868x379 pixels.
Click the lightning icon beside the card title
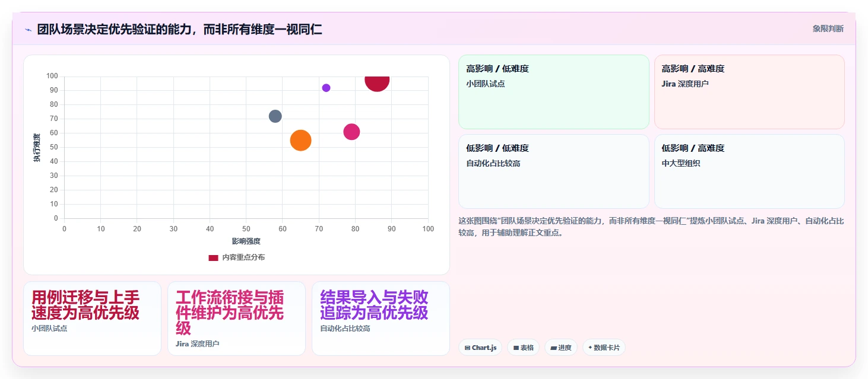(x=28, y=30)
